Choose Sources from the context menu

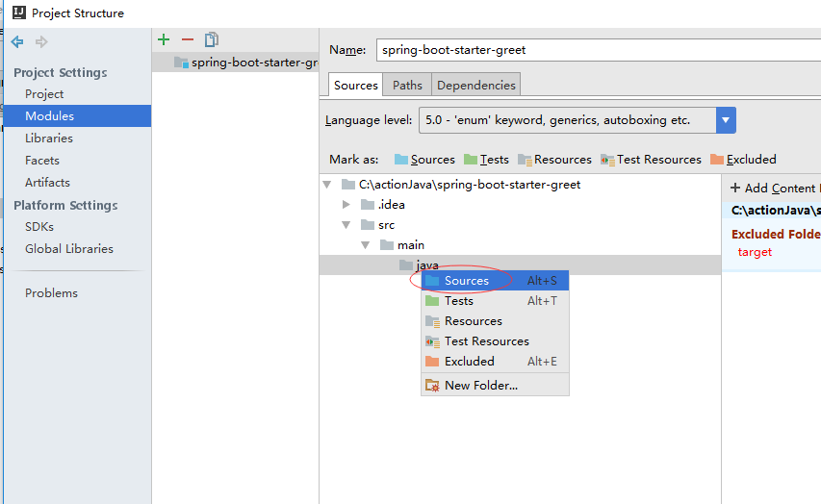tap(495, 281)
